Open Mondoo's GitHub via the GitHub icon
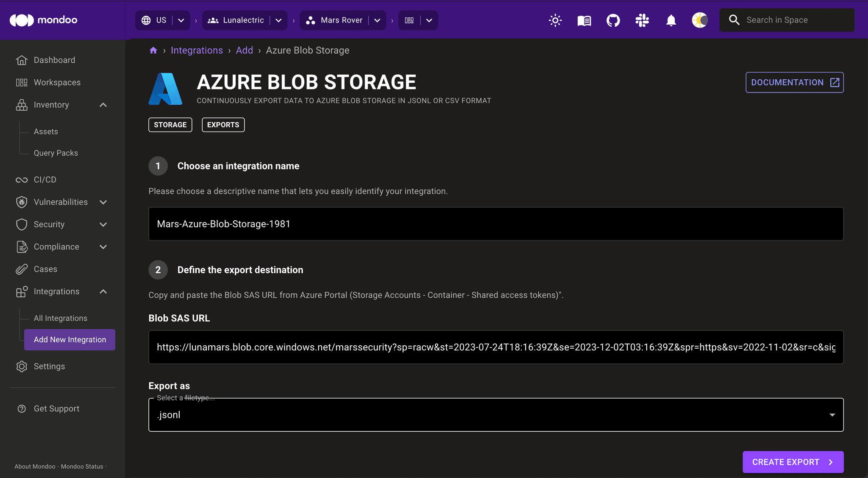Viewport: 868px width, 478px height. click(x=613, y=20)
